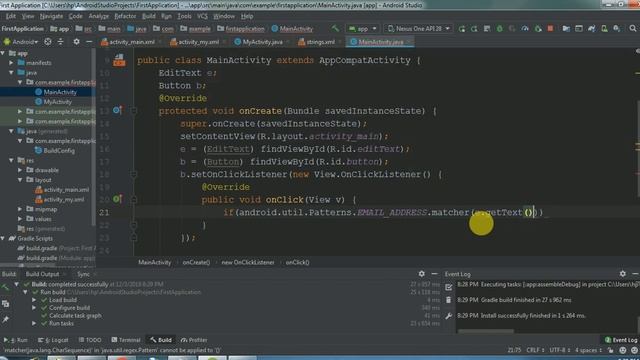
Task: Click the Make Project hammer icon
Action: click(x=335, y=29)
